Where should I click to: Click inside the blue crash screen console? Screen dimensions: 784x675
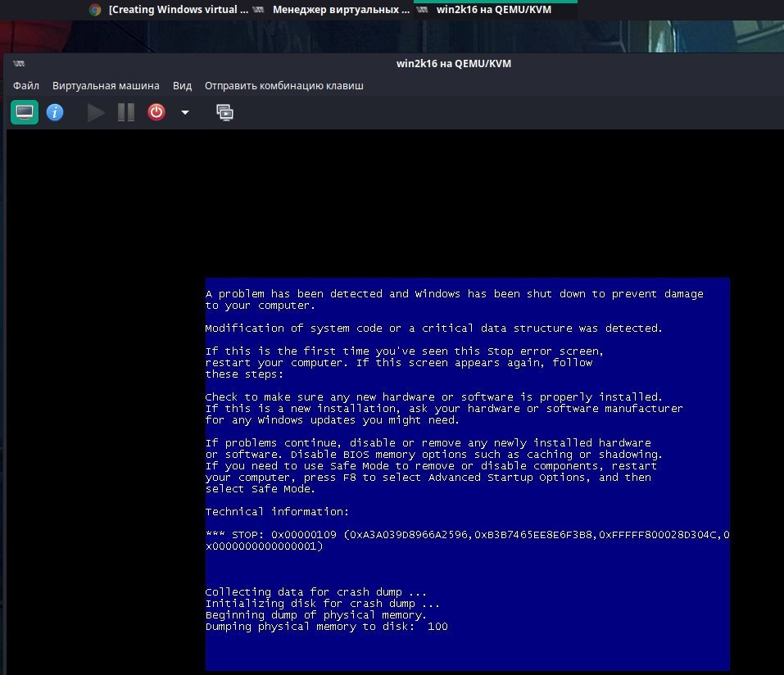coord(468,474)
